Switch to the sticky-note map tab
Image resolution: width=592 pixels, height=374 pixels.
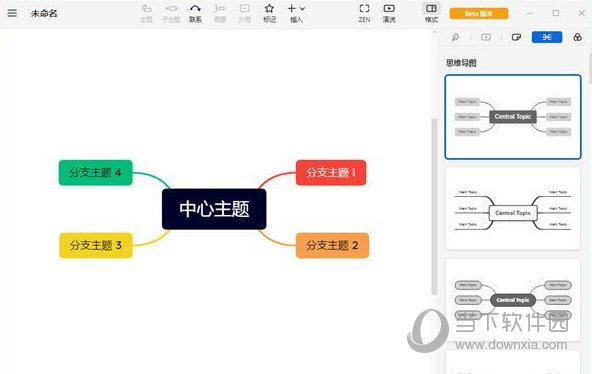click(x=516, y=37)
